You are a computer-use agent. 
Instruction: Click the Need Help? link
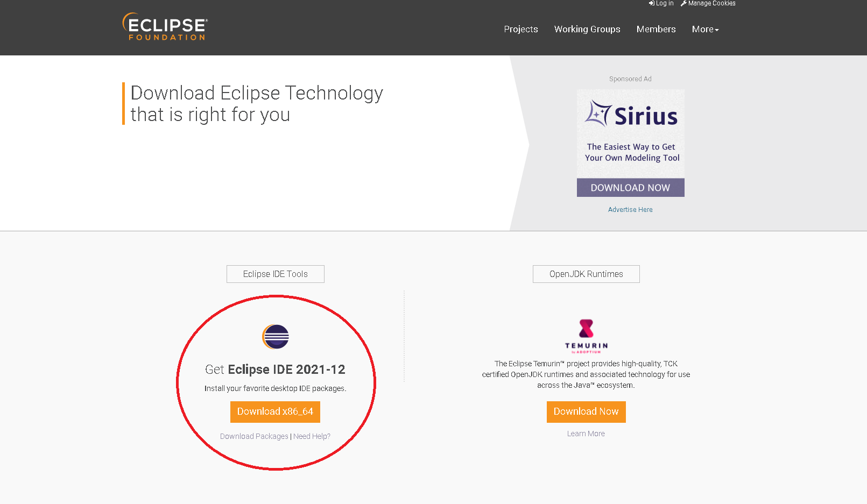[x=312, y=436]
